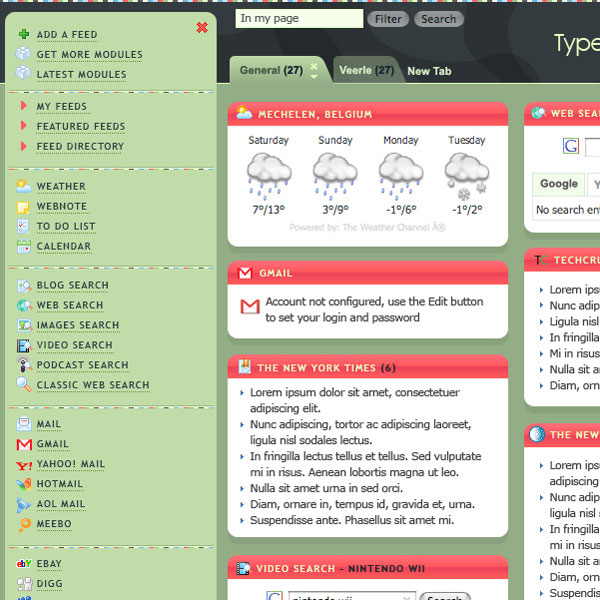Click the Mail envelope icon
This screenshot has height=600, width=600.
pyautogui.click(x=24, y=424)
